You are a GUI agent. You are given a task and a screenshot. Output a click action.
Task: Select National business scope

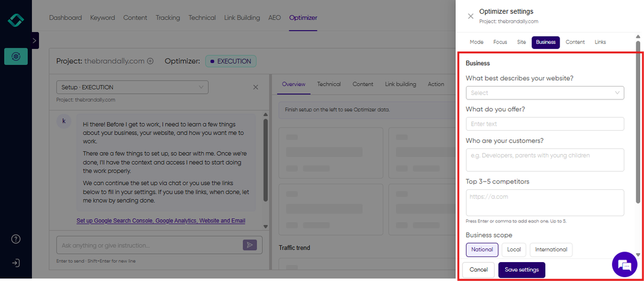[482, 250]
